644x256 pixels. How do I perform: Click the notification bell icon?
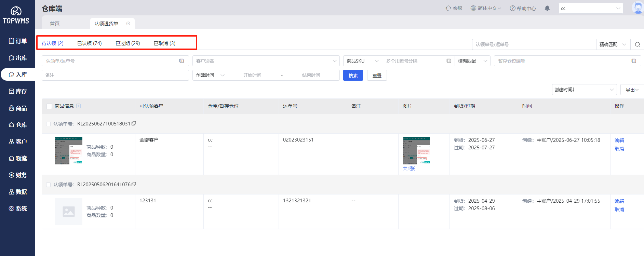[x=547, y=8]
